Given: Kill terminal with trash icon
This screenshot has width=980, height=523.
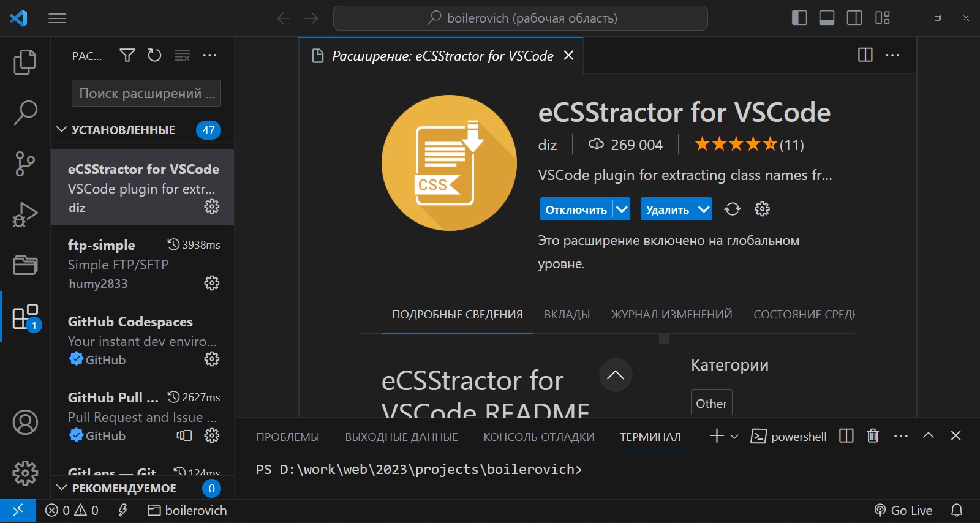Looking at the screenshot, I should click(873, 436).
